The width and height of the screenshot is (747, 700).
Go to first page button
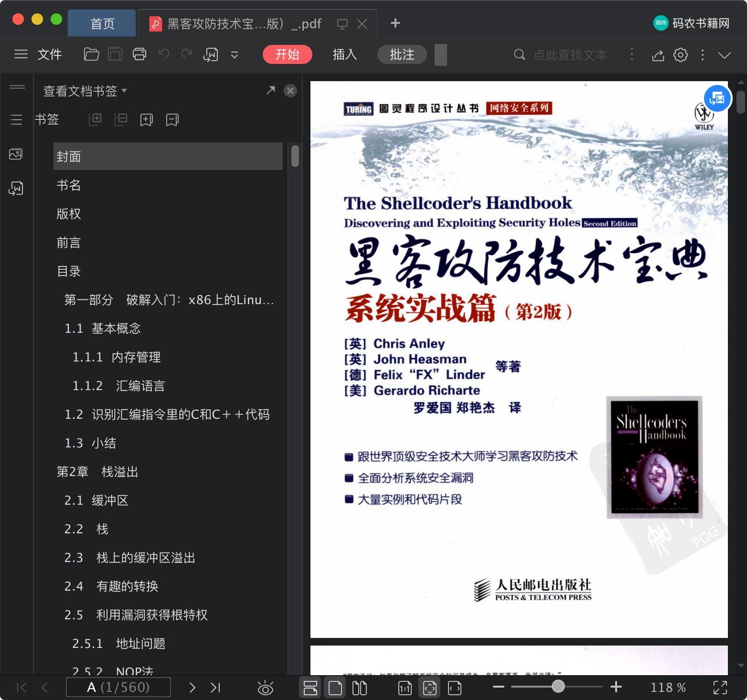pyautogui.click(x=22, y=687)
